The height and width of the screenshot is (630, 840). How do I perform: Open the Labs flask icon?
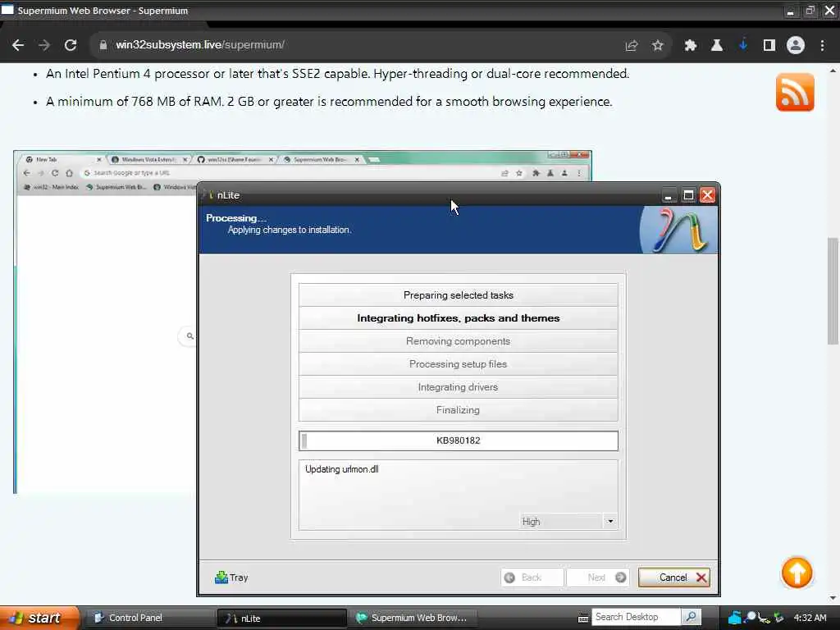[x=716, y=46]
